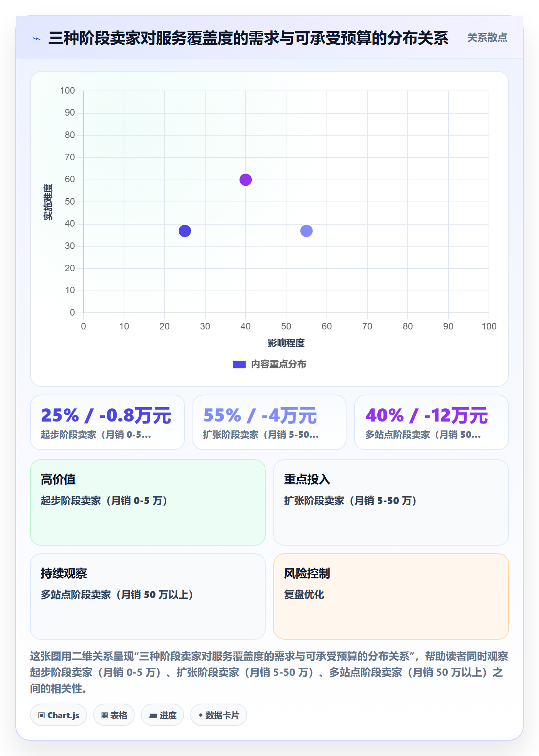Select the 风险控制 quadrant card
The height and width of the screenshot is (756, 539).
tap(391, 596)
